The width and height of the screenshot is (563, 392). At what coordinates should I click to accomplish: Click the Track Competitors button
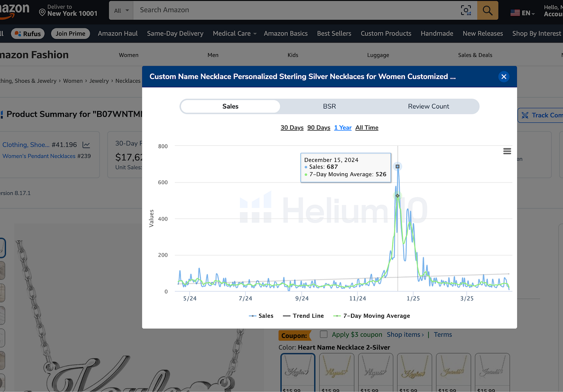coord(541,115)
